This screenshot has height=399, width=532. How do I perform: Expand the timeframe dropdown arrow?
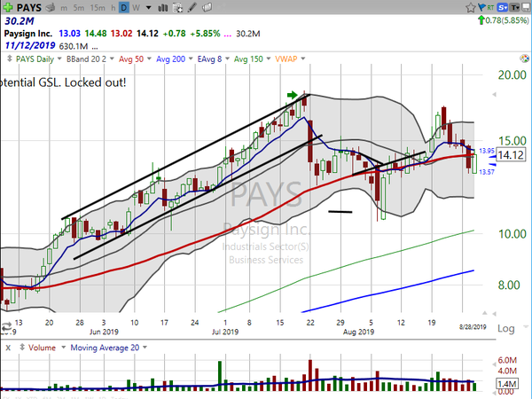tap(150, 8)
